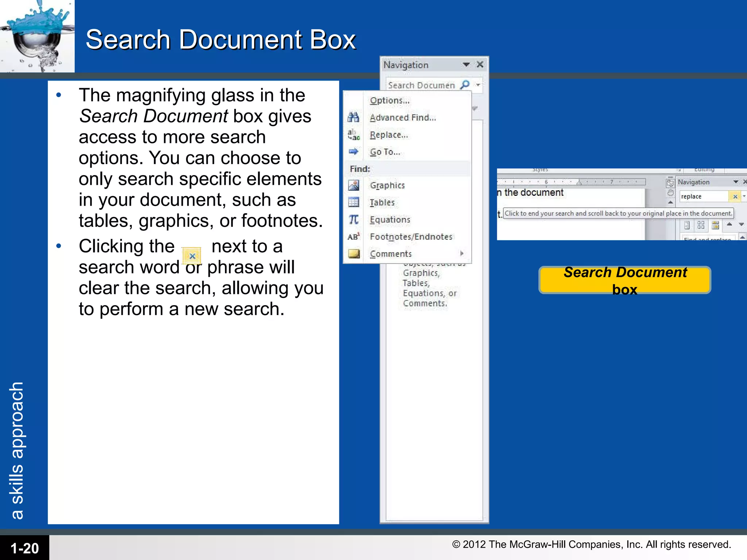Click the McGraw-Hill copyright text
Viewport: 747px width, 560px height.
(x=592, y=544)
